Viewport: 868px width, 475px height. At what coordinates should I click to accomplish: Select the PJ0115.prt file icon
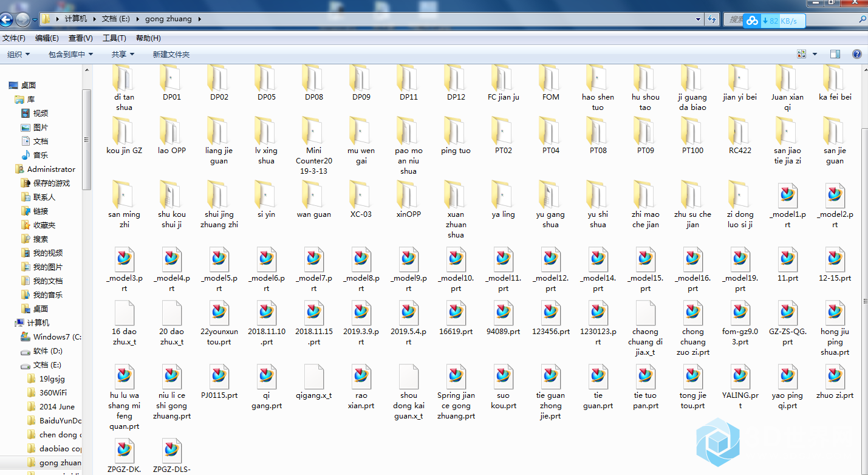[x=219, y=377]
